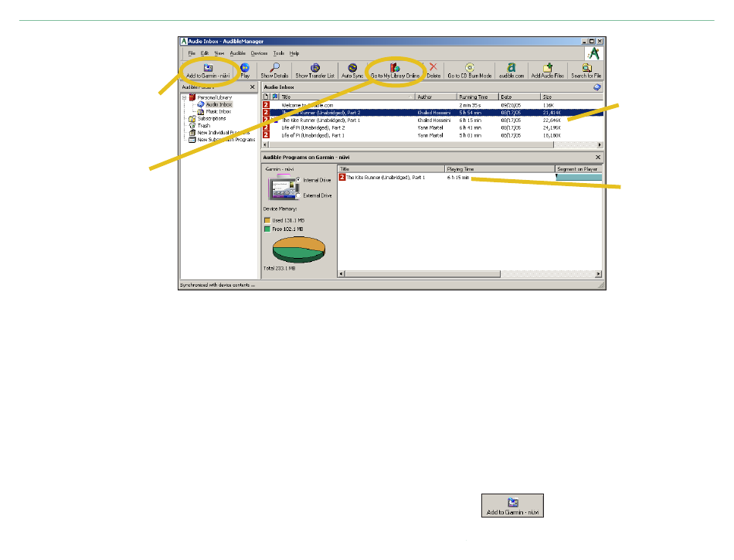734x560 pixels.
Task: Select The Kite Runner (Unabridged), Part 2 row
Action: click(x=433, y=113)
